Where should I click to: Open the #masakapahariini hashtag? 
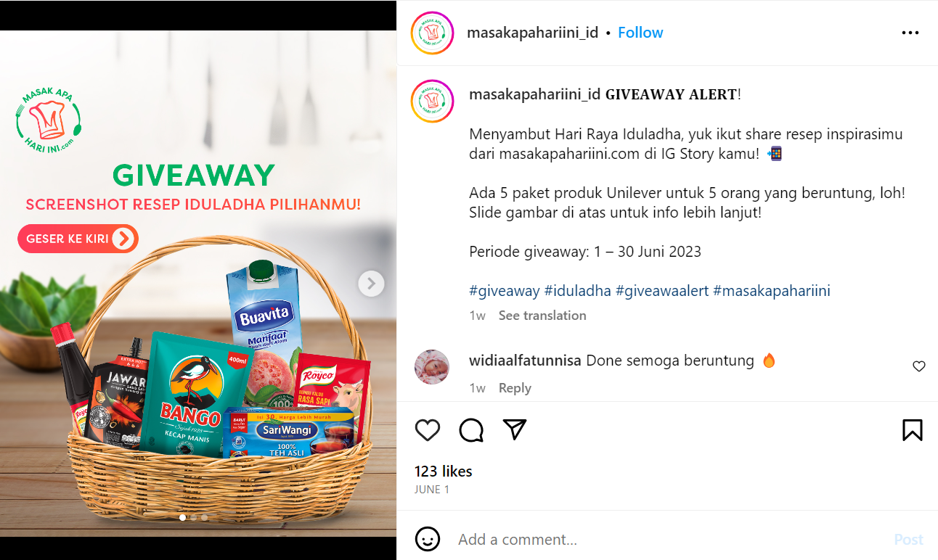[772, 291]
